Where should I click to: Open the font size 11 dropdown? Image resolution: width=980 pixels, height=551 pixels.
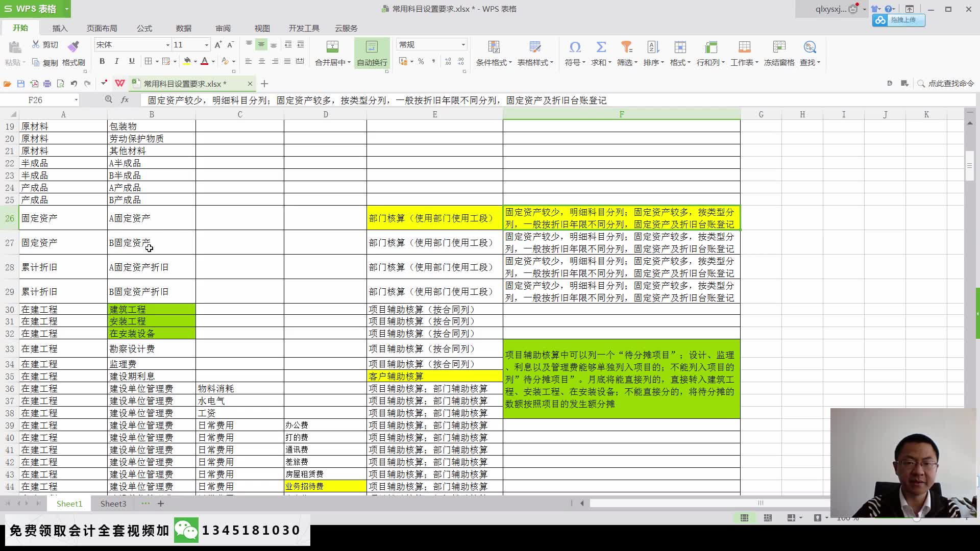tap(206, 45)
